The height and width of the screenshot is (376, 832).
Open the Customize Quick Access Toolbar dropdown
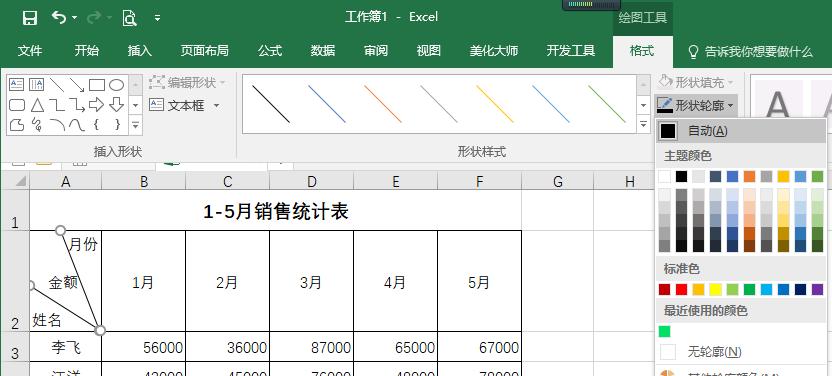[158, 18]
